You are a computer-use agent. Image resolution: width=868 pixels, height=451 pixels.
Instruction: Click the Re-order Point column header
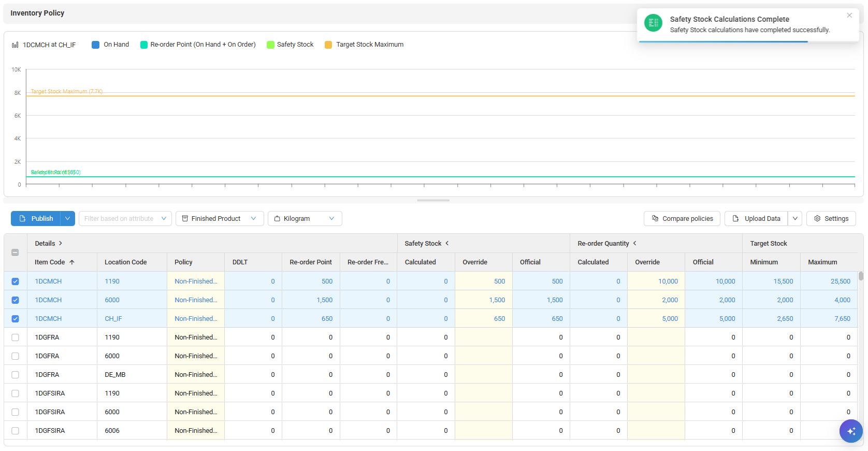coord(311,262)
